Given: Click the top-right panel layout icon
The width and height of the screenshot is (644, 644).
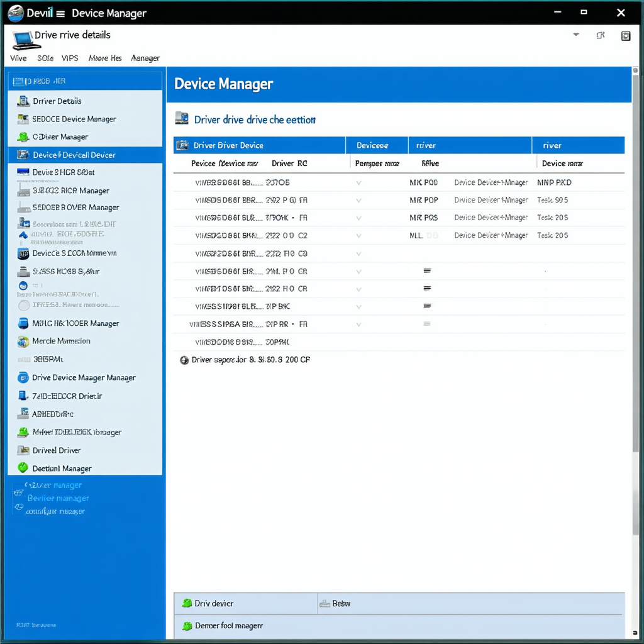Looking at the screenshot, I should tap(626, 36).
